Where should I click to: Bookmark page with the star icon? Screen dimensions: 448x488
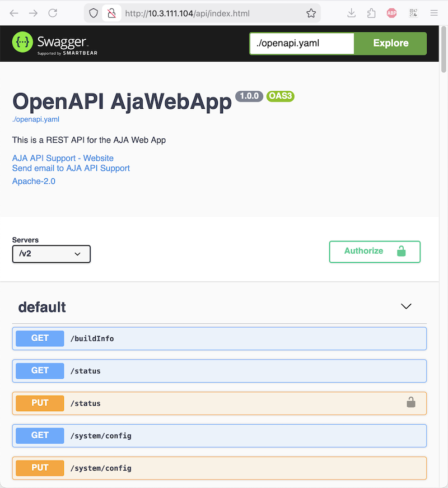311,13
